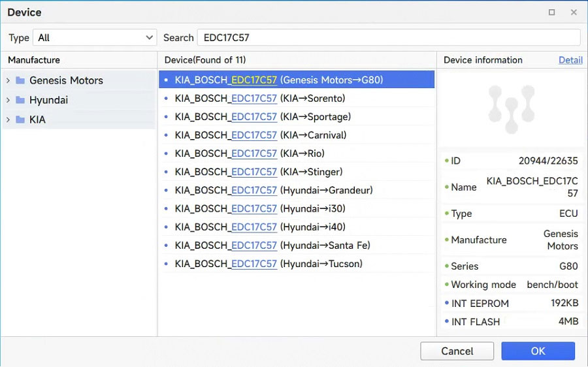Expand the KIA manufacturer node

coord(8,120)
